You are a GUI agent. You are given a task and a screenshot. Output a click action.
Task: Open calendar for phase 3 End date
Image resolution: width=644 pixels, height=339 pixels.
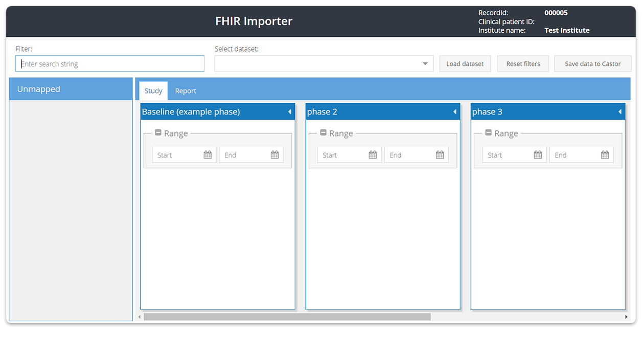[x=605, y=155]
